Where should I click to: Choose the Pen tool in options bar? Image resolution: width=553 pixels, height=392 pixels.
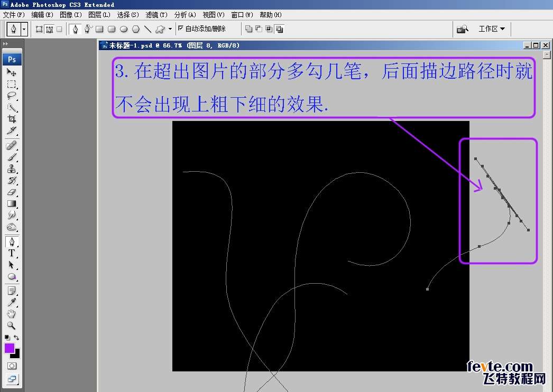(75, 29)
